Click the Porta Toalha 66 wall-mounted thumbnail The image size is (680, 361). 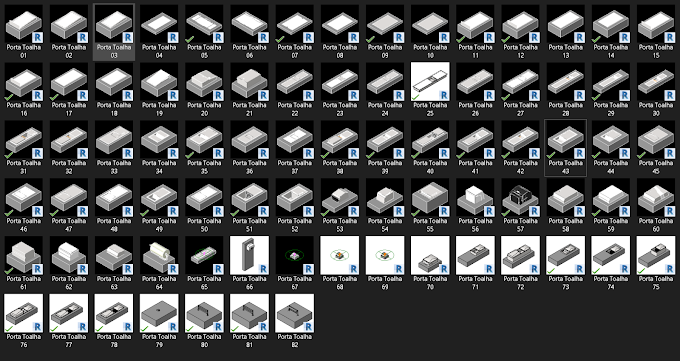[x=249, y=255]
